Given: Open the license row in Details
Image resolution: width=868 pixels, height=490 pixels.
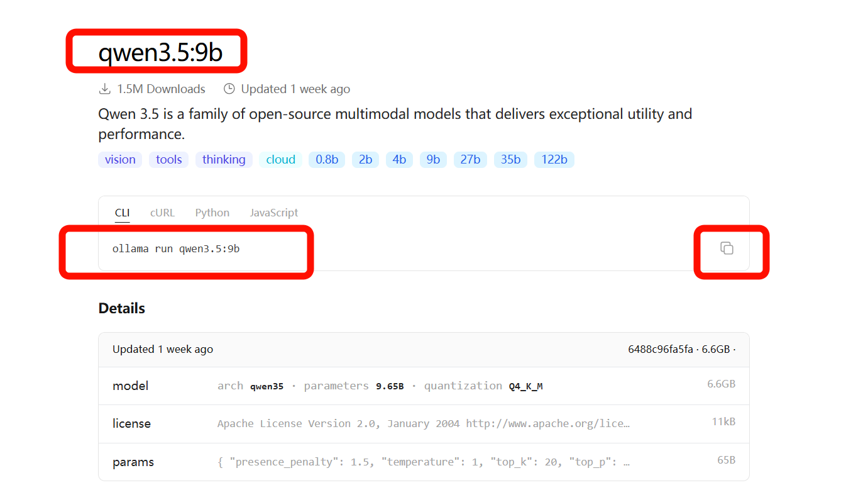Looking at the screenshot, I should pyautogui.click(x=424, y=423).
